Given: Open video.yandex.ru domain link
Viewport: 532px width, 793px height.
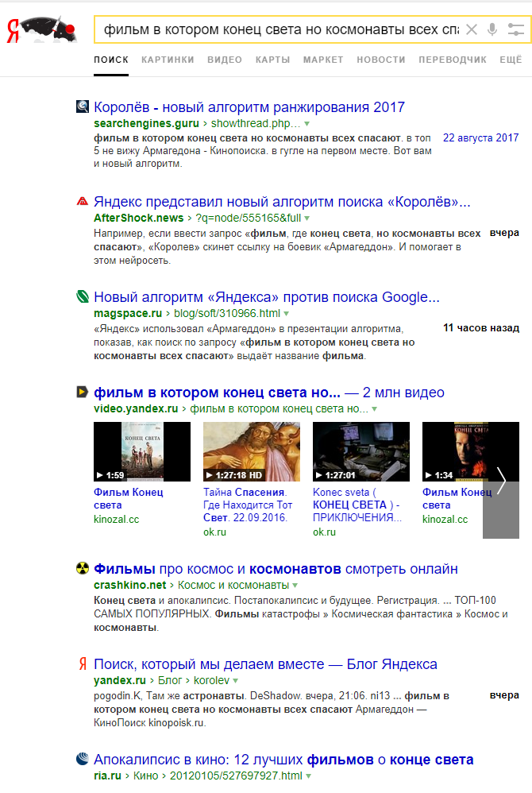Looking at the screenshot, I should coord(136,408).
